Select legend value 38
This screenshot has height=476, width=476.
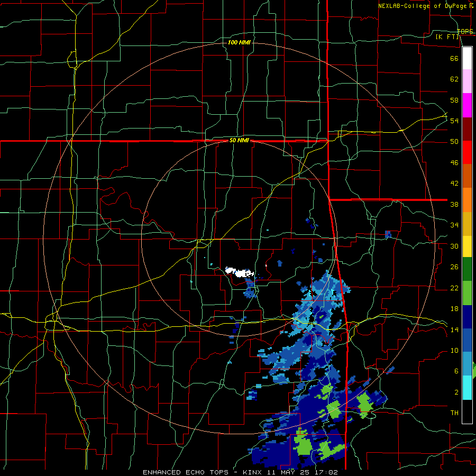point(454,204)
